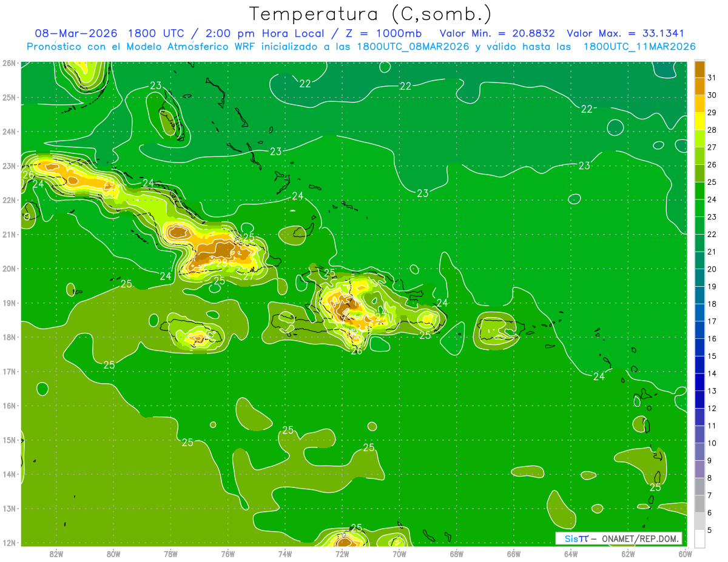This screenshot has width=728, height=562.
Task: Click the legend scale value 14
Action: pyautogui.click(x=712, y=373)
